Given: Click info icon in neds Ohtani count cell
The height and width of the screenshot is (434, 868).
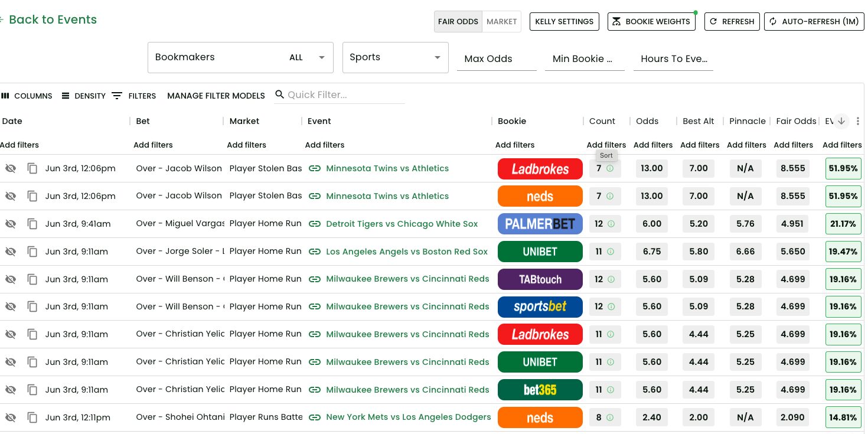Looking at the screenshot, I should pos(610,417).
